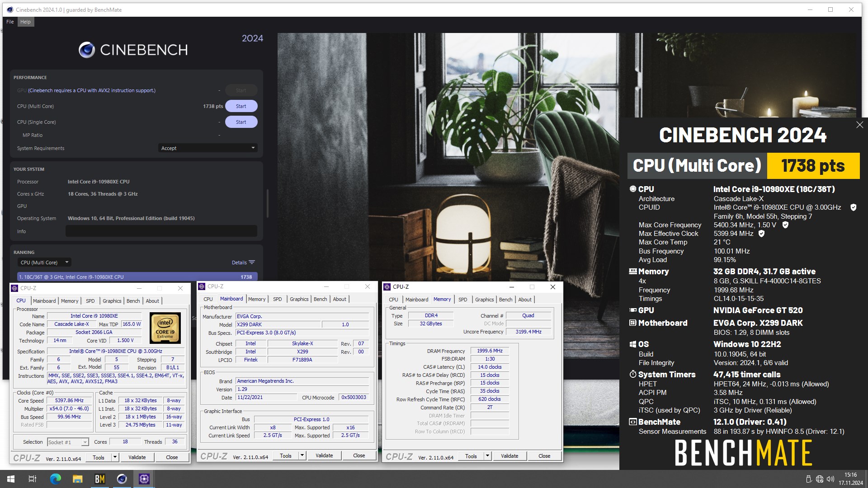The height and width of the screenshot is (488, 868).
Task: Click the Cinebench title bar app icon
Action: click(x=10, y=9)
